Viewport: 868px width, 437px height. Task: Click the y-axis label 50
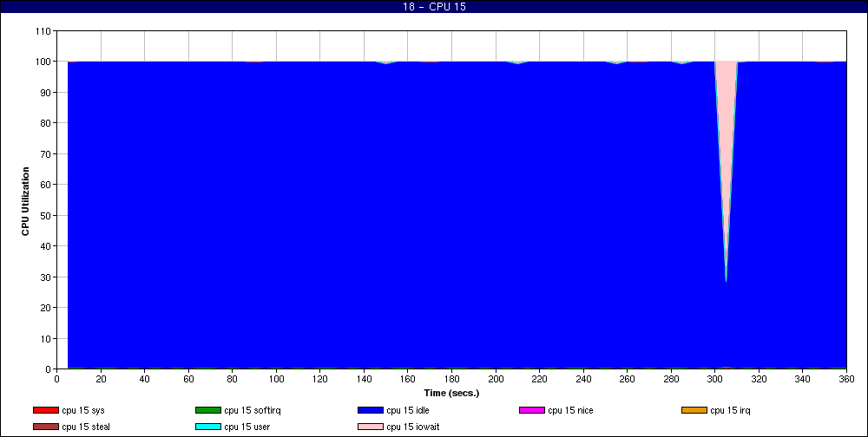click(x=47, y=216)
